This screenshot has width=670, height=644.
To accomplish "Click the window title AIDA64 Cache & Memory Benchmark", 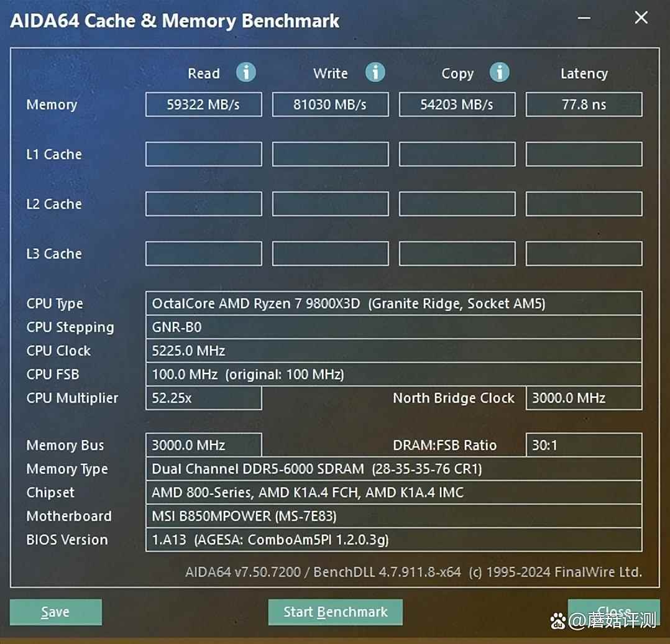I will coord(175,21).
